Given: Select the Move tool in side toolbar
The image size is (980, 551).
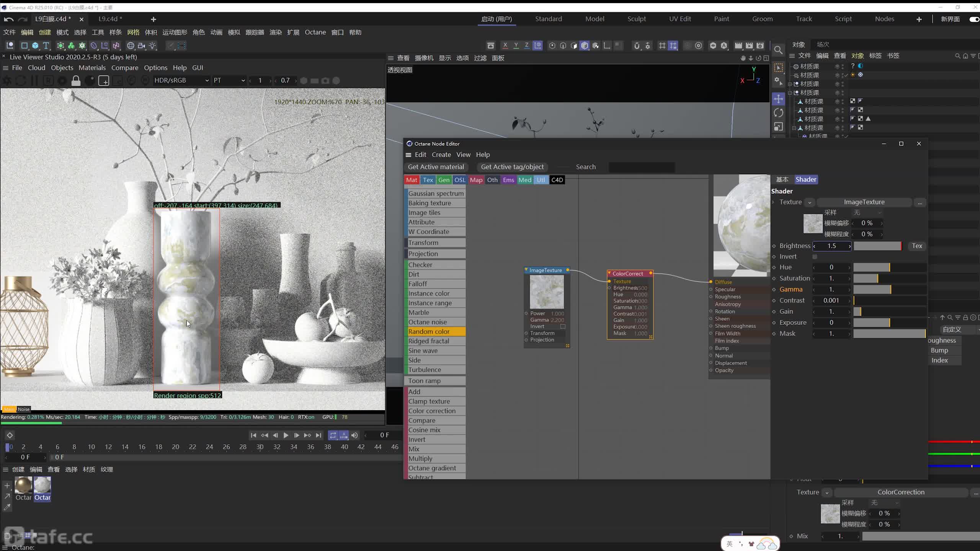Looking at the screenshot, I should [x=778, y=99].
